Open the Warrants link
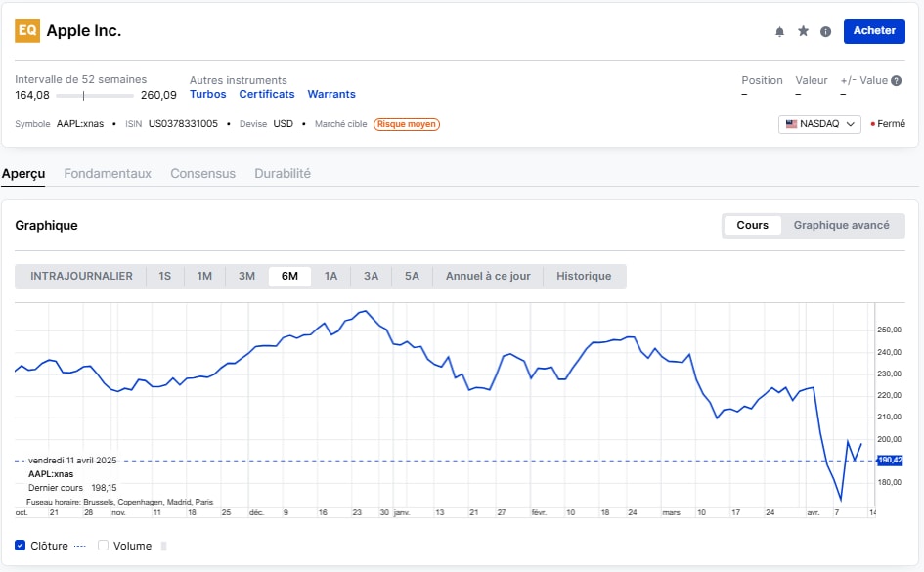 coord(331,94)
